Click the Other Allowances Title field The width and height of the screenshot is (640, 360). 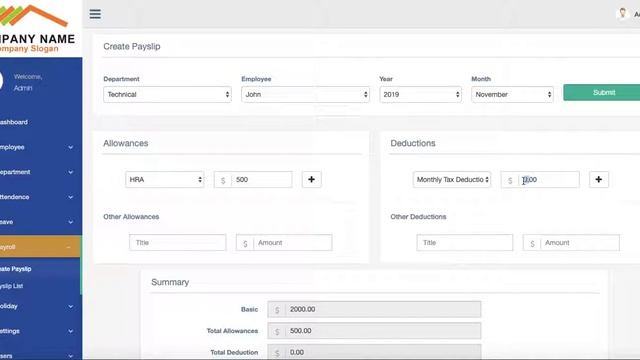click(x=178, y=242)
